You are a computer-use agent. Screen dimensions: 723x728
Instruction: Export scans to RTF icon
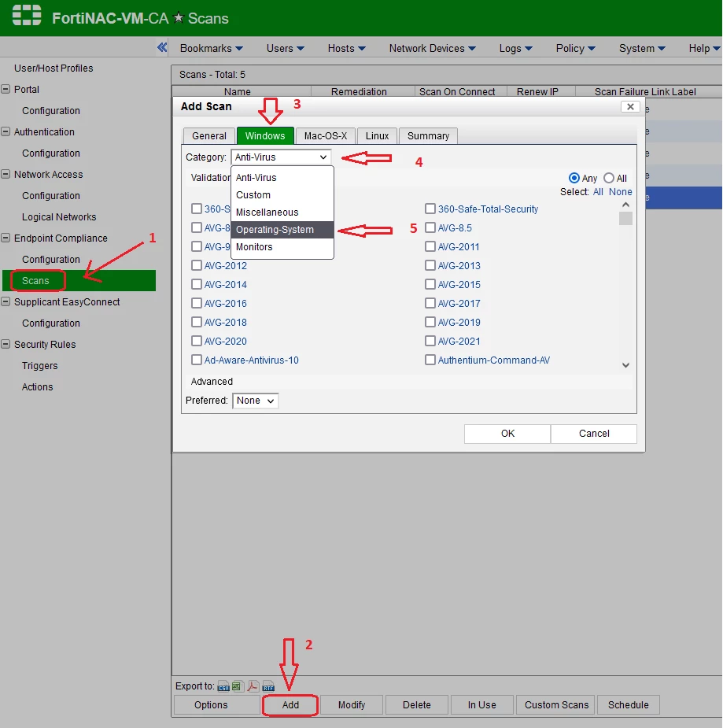coord(268,686)
